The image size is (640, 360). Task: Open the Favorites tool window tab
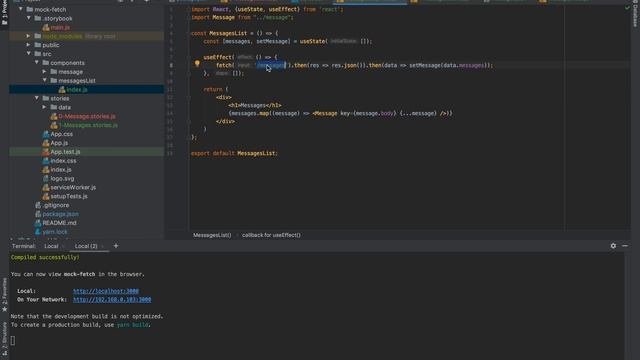[4, 295]
